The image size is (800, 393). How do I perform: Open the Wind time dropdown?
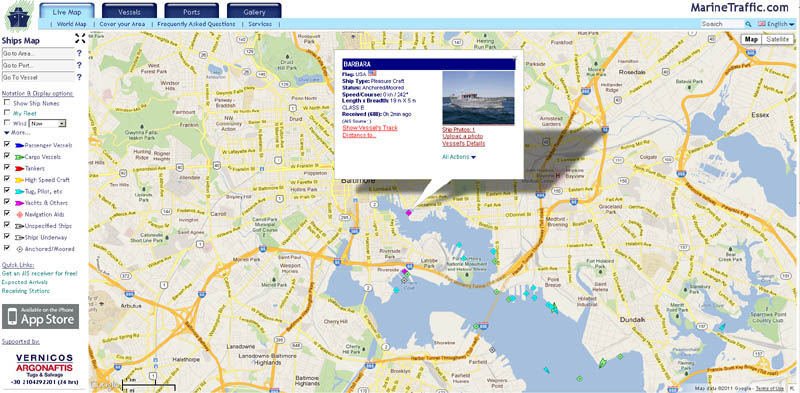pyautogui.click(x=48, y=123)
